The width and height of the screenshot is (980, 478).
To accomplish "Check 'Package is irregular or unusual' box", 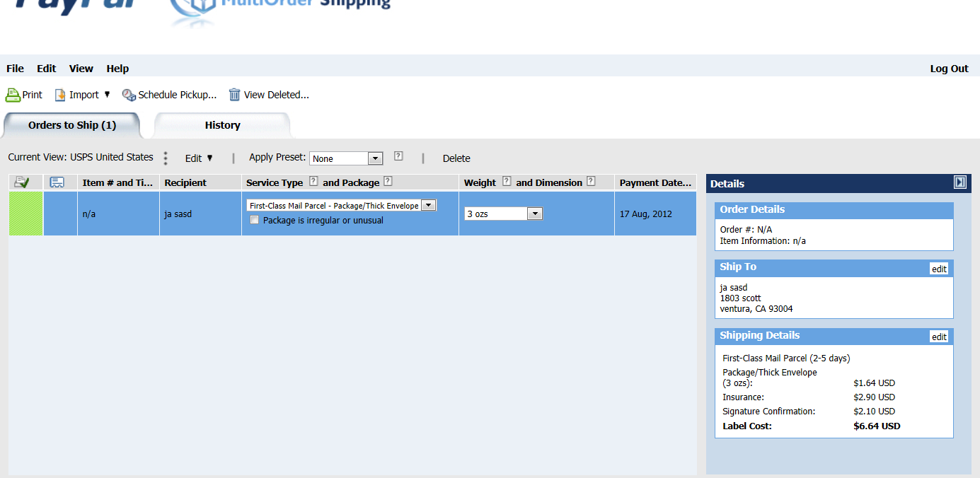I will pos(255,220).
